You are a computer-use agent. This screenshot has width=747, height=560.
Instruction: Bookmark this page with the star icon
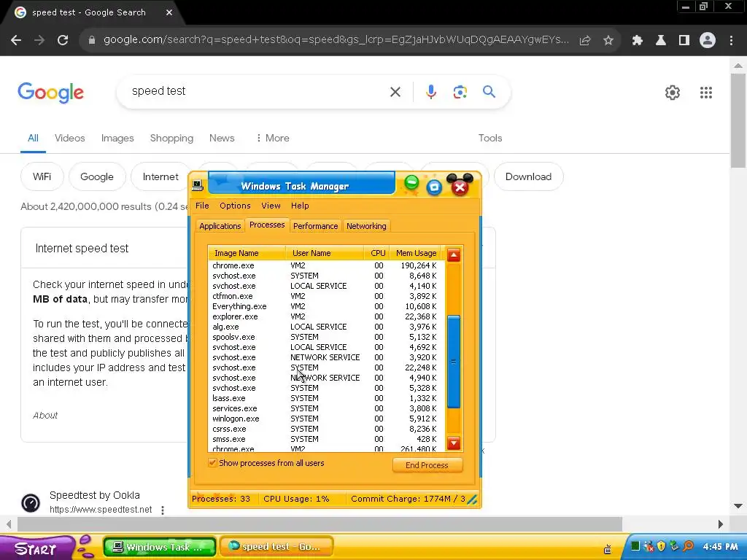608,41
